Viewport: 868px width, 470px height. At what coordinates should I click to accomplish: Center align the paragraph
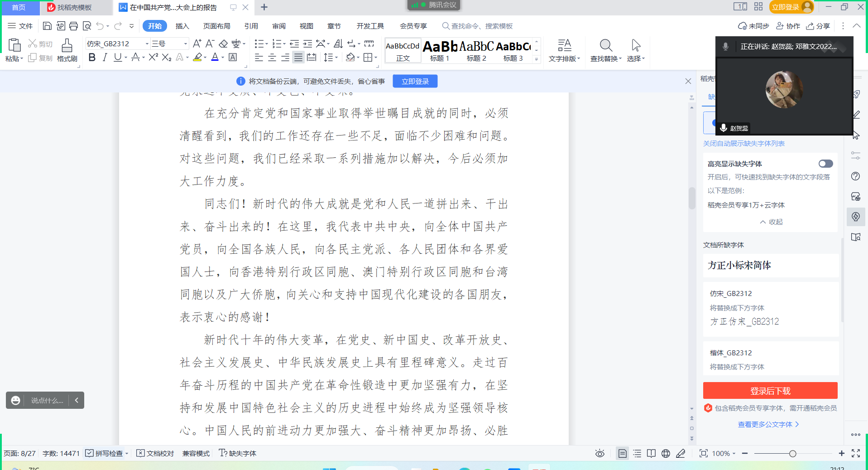click(x=272, y=57)
